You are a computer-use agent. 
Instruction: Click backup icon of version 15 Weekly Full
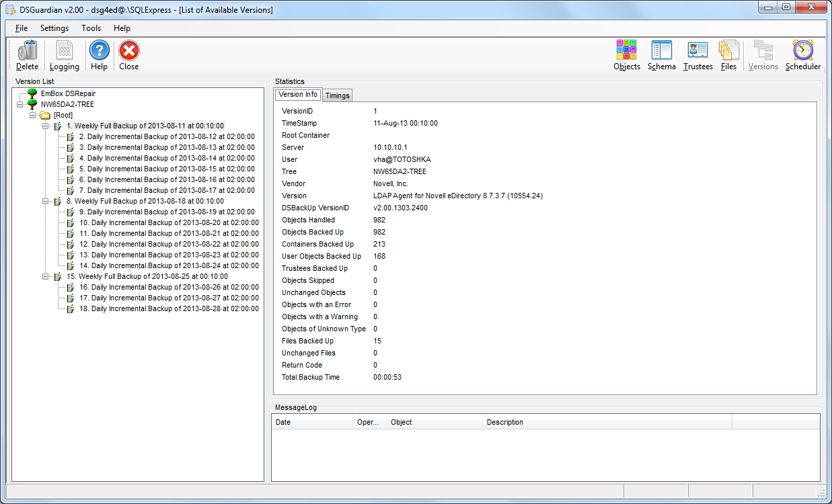58,276
